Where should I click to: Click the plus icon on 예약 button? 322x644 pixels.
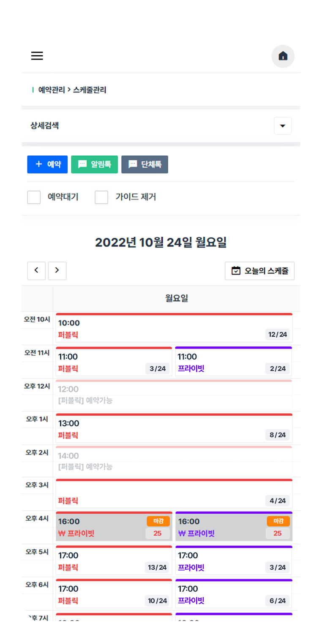pyautogui.click(x=38, y=164)
